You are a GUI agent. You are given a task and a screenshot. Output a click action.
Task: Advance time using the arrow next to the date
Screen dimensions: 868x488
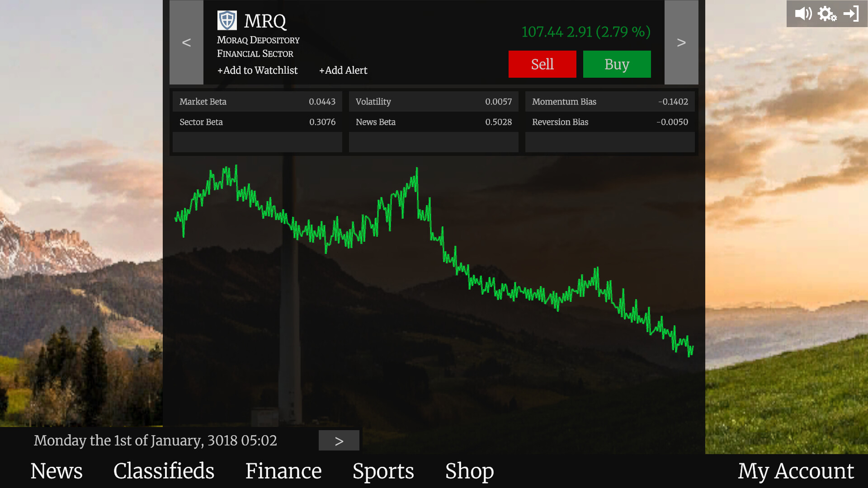tap(339, 440)
